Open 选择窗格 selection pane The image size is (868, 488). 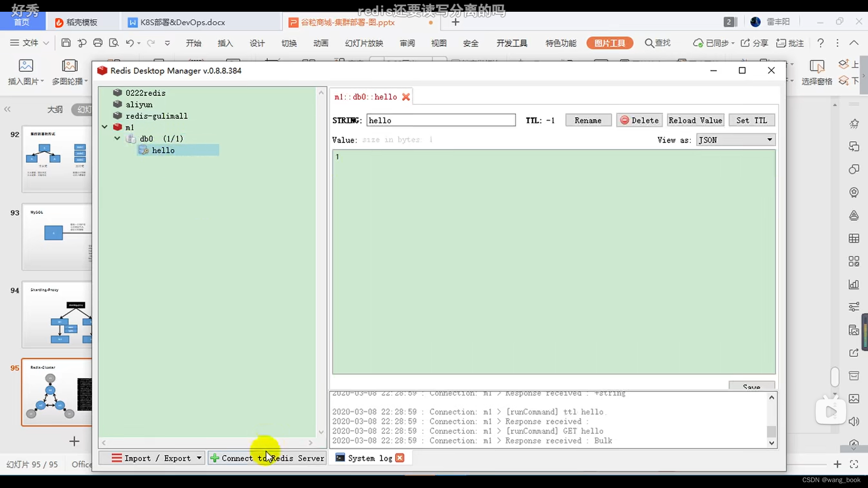pyautogui.click(x=816, y=72)
